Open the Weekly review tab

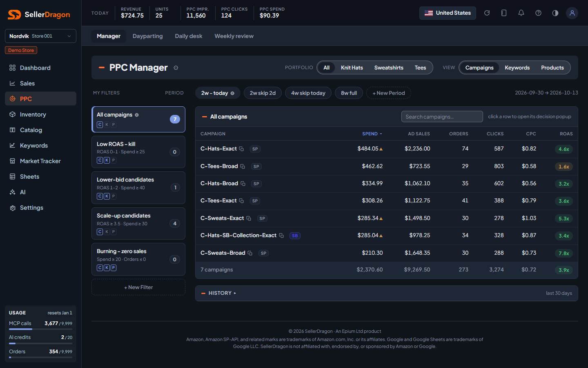coord(234,36)
